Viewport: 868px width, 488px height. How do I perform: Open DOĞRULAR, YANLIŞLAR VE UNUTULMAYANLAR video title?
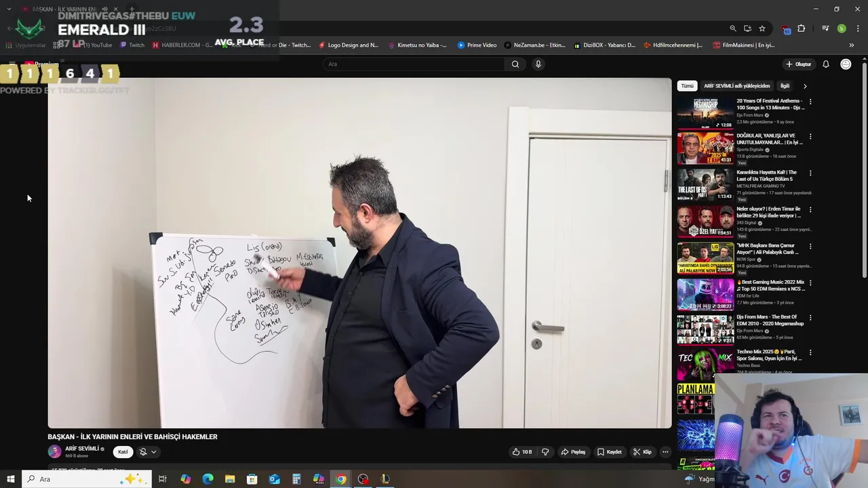coord(770,139)
